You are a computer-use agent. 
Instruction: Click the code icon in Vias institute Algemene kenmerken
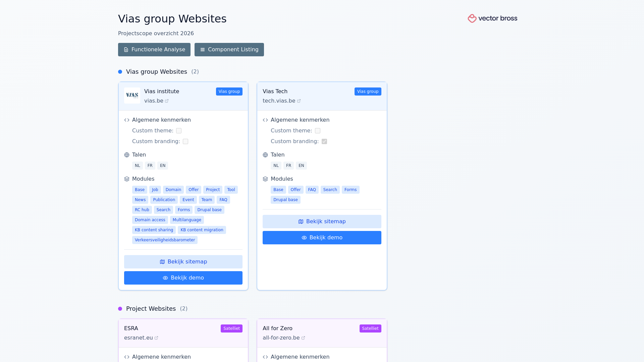[x=127, y=120]
